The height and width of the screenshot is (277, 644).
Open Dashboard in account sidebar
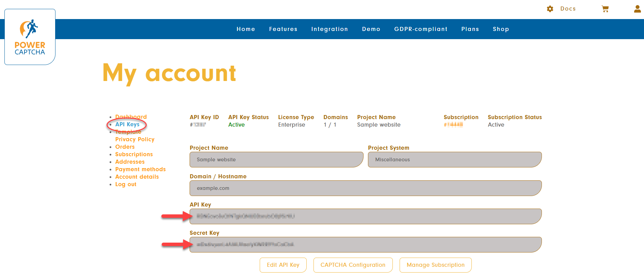[131, 117]
